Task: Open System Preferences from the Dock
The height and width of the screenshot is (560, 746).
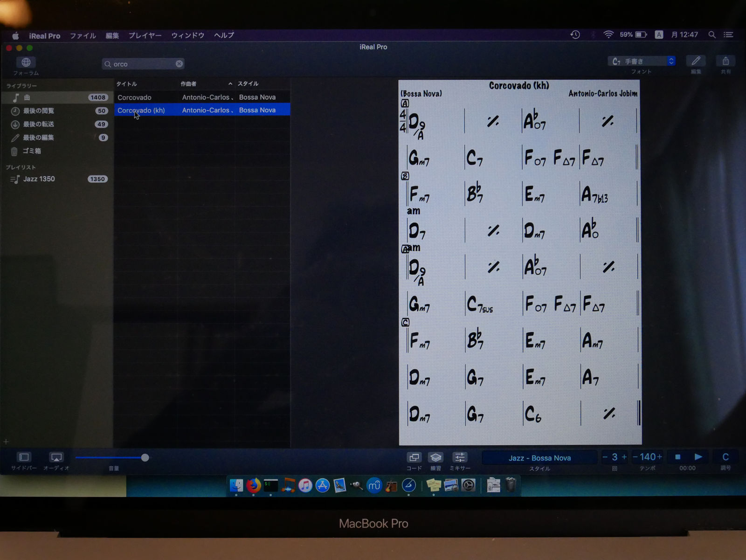Action: [468, 485]
